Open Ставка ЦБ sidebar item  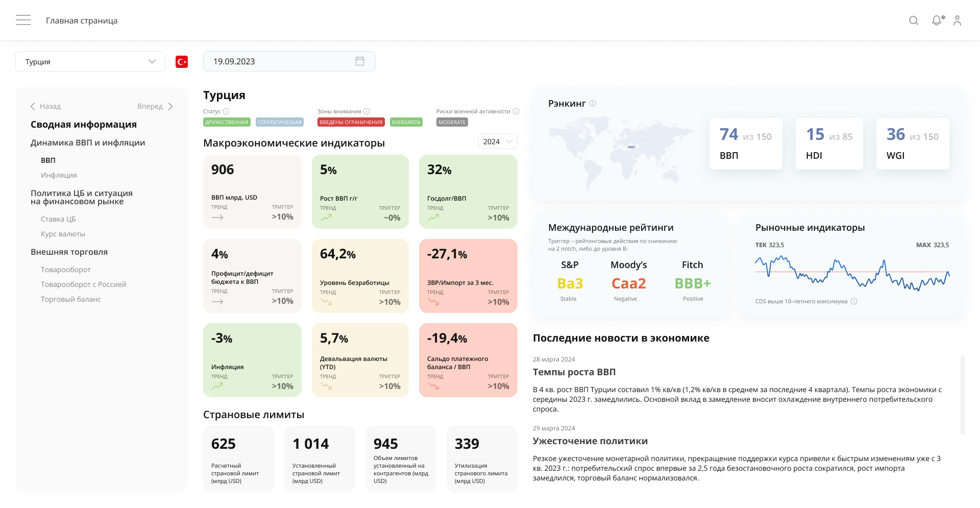(58, 219)
